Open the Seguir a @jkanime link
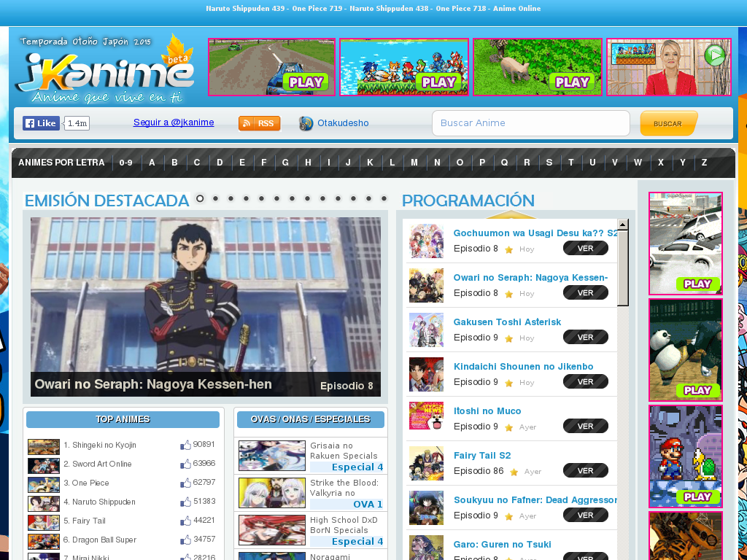The height and width of the screenshot is (560, 747). (173, 122)
